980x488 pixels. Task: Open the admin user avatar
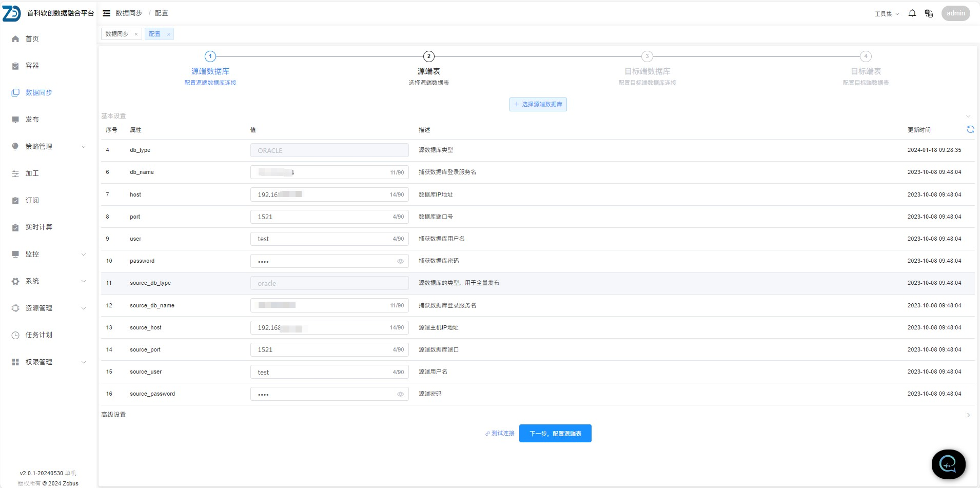[x=955, y=13]
